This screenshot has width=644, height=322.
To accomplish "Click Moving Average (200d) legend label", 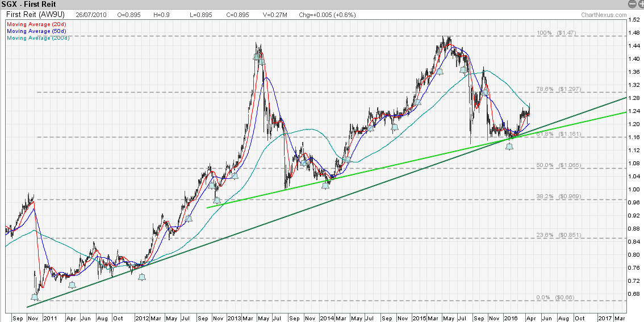I will tap(38, 38).
